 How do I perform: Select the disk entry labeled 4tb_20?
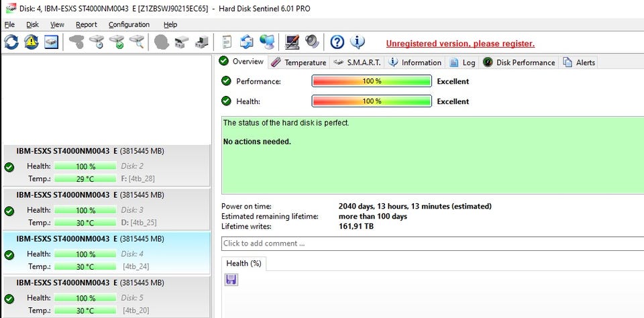106,297
